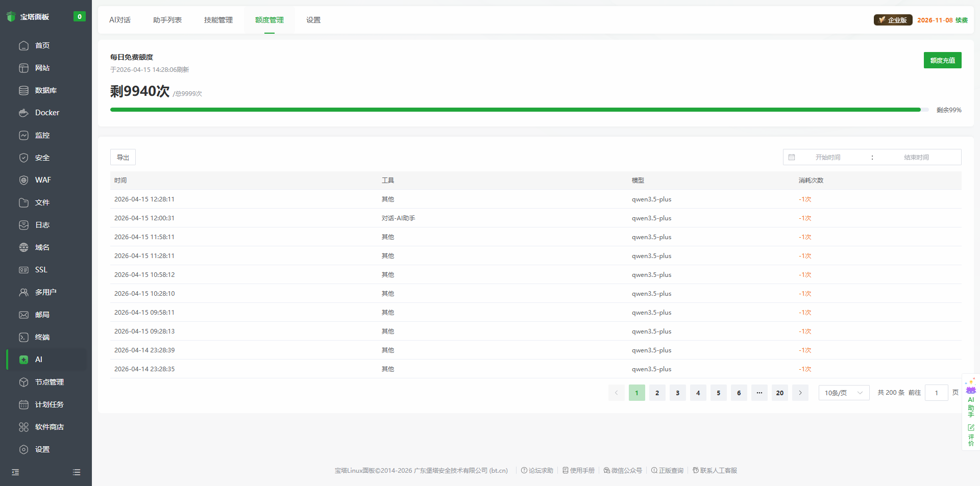980x486 pixels.
Task: Open the 论坛求助 footer link
Action: pyautogui.click(x=537, y=470)
